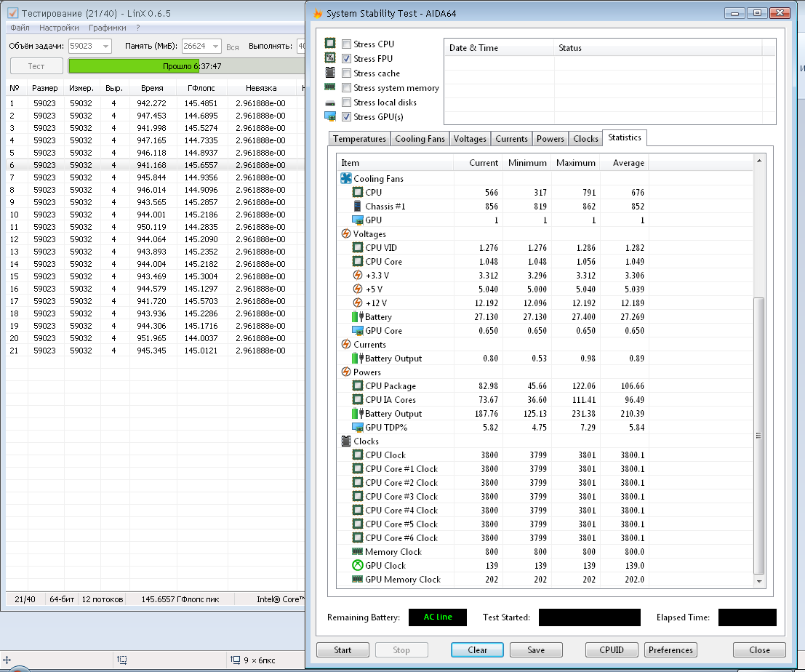
Task: Click the CPU Package power icon
Action: [x=358, y=385]
